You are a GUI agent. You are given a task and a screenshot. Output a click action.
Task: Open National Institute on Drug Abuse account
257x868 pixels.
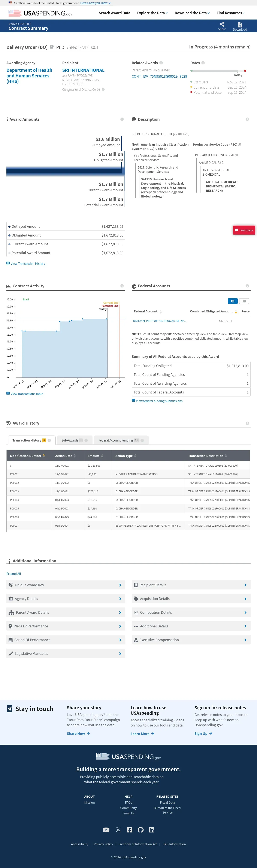point(160,321)
